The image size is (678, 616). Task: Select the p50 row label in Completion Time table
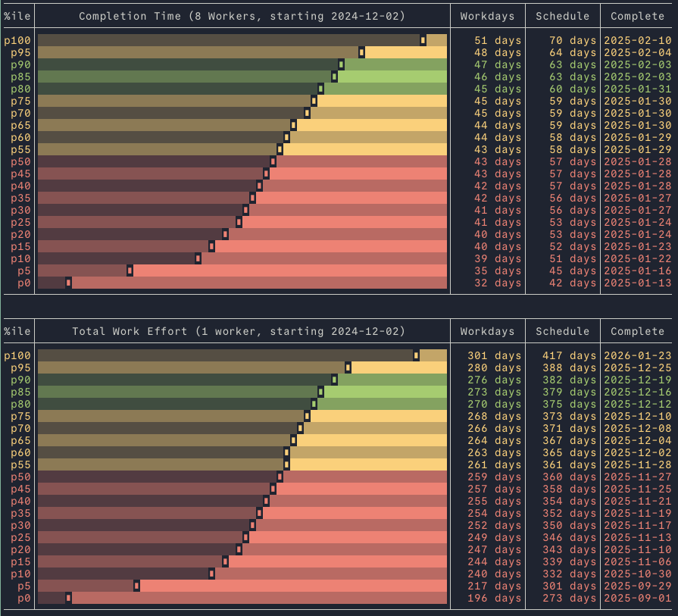click(x=20, y=162)
